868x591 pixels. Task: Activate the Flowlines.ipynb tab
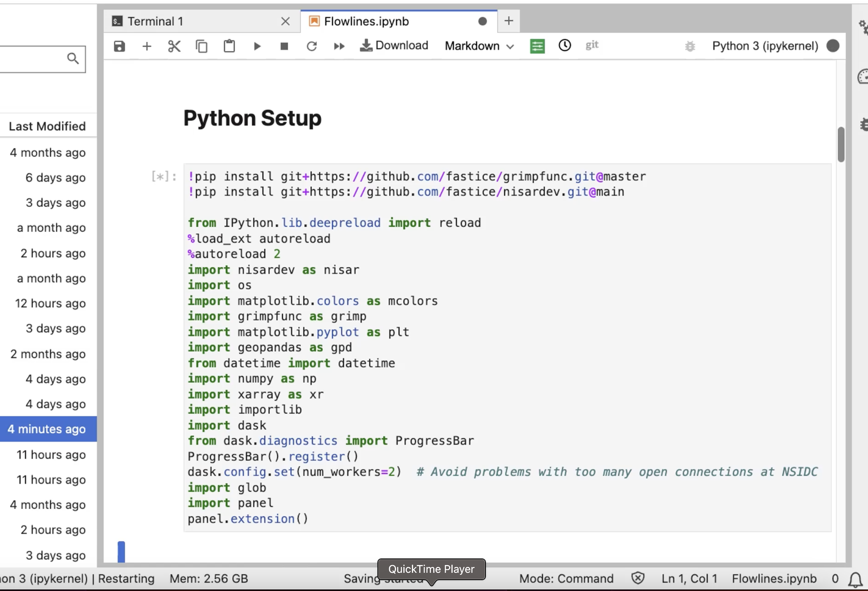point(366,21)
